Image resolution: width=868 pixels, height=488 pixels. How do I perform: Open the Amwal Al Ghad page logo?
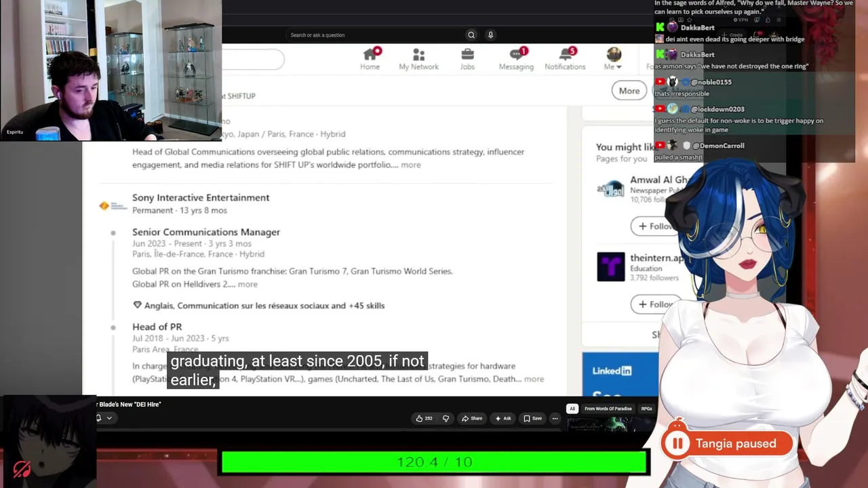point(610,189)
